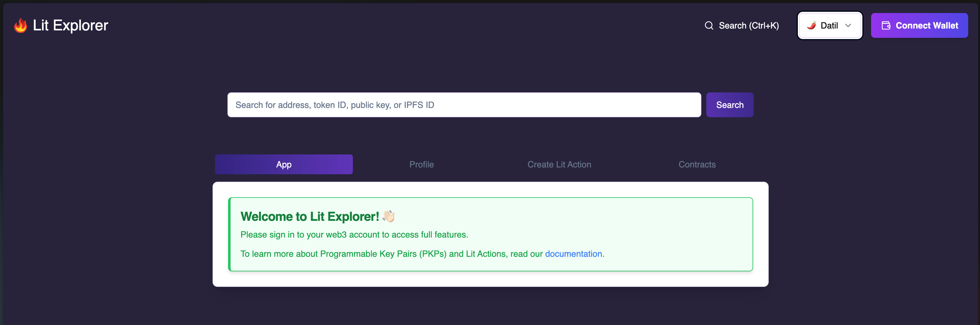Switch to the App tab

(283, 165)
